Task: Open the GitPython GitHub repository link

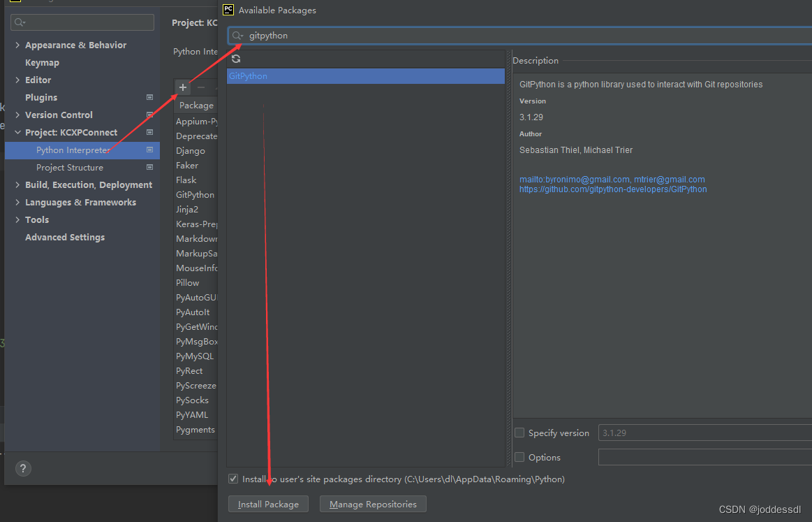Action: [x=613, y=189]
